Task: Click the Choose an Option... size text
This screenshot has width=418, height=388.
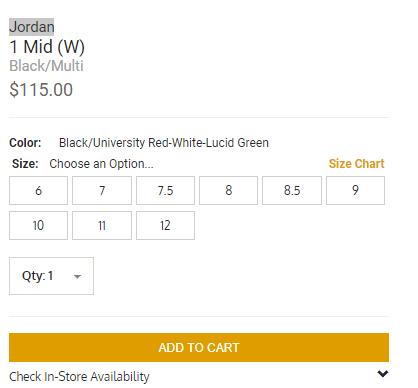Action: click(101, 164)
